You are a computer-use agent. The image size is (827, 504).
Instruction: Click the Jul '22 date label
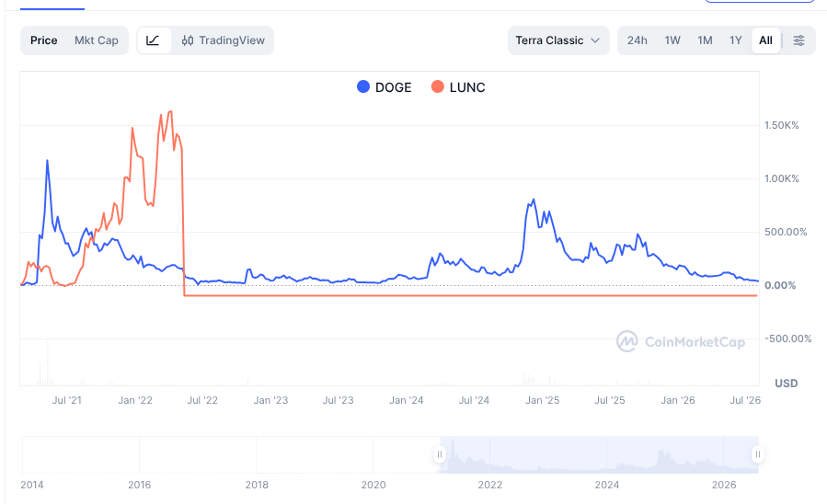tap(202, 400)
